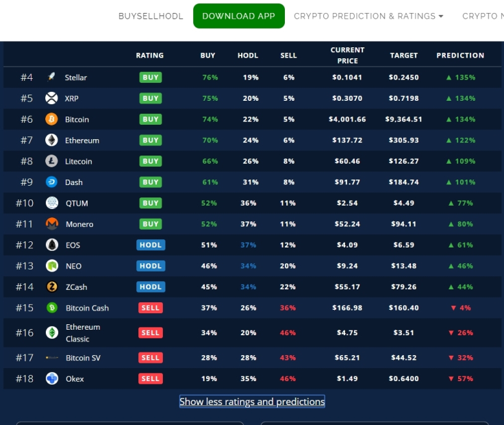Click the Monero coin logo

(x=52, y=224)
